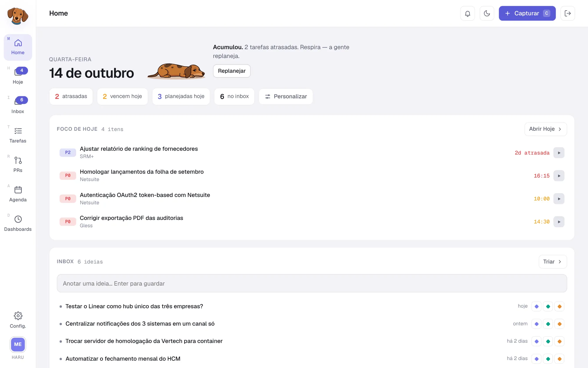Start timer for Ajustar relatório de ranking
Viewport: 588px width, 368px height.
click(x=559, y=153)
